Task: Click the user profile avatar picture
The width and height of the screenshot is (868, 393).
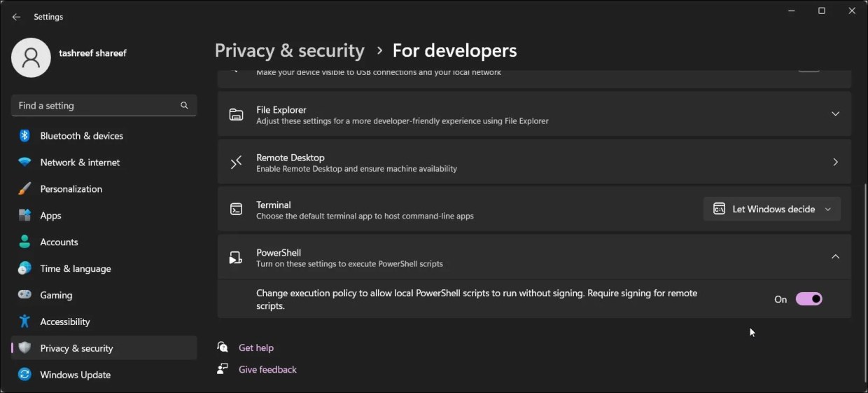Action: 31,57
